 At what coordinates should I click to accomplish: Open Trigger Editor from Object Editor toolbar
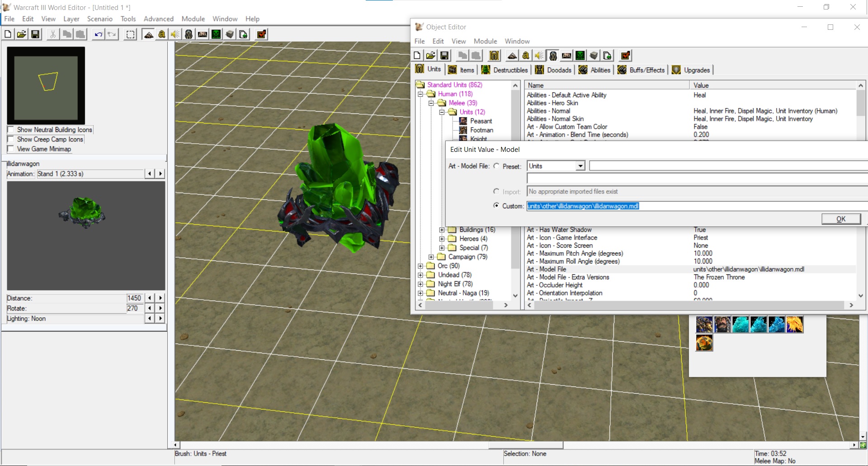pyautogui.click(x=526, y=56)
